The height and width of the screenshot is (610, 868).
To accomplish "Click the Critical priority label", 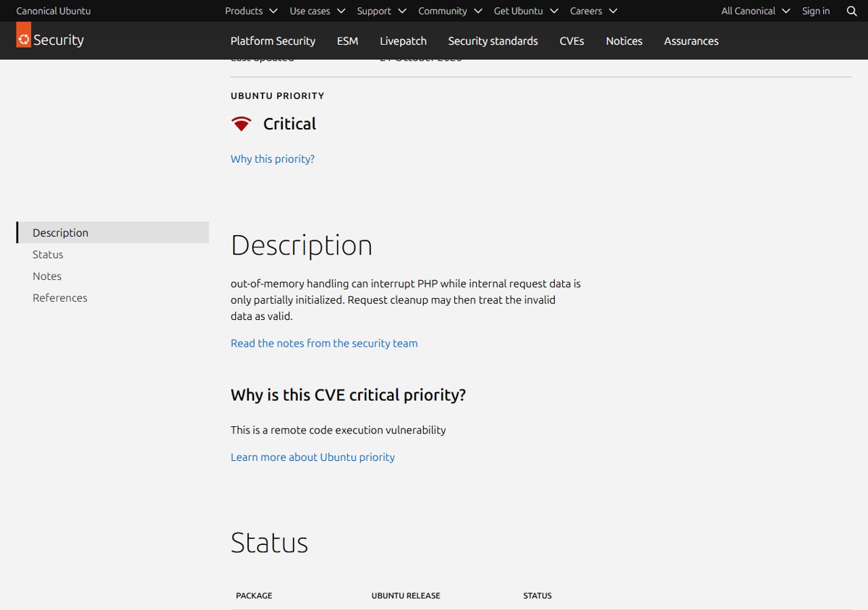I will [x=289, y=124].
